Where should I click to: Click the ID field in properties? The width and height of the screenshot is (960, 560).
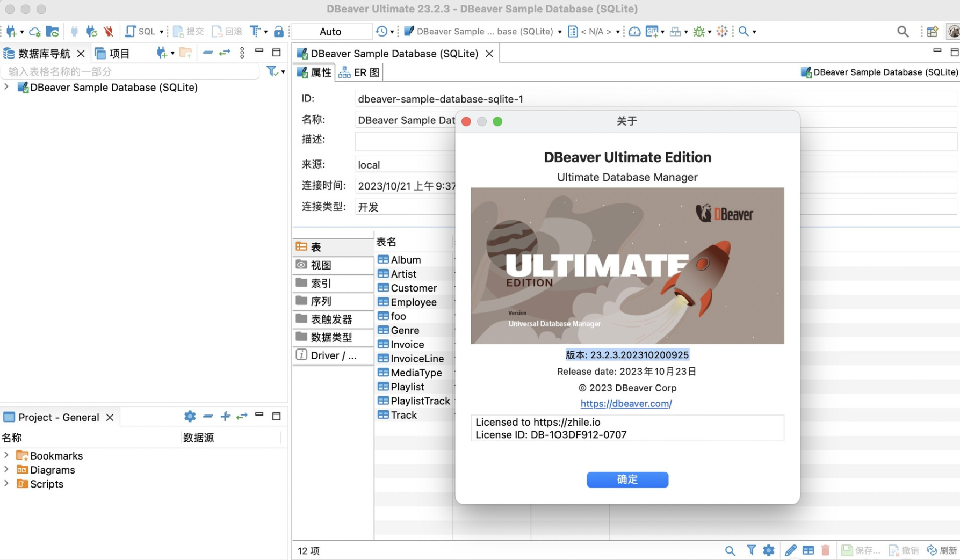[x=656, y=99]
